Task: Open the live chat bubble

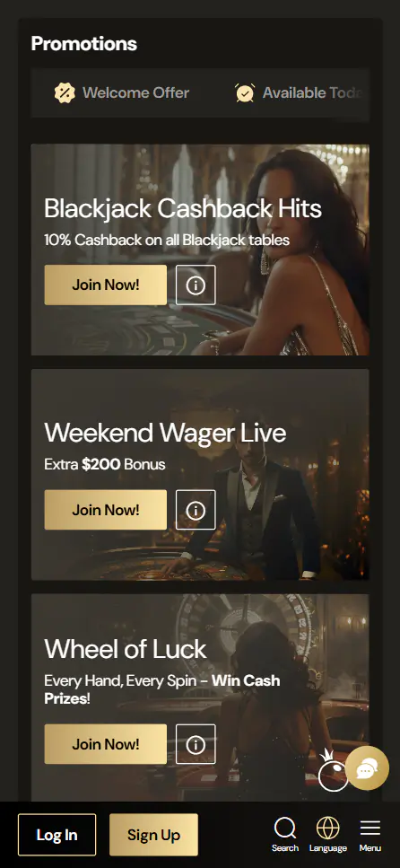Action: tap(368, 768)
